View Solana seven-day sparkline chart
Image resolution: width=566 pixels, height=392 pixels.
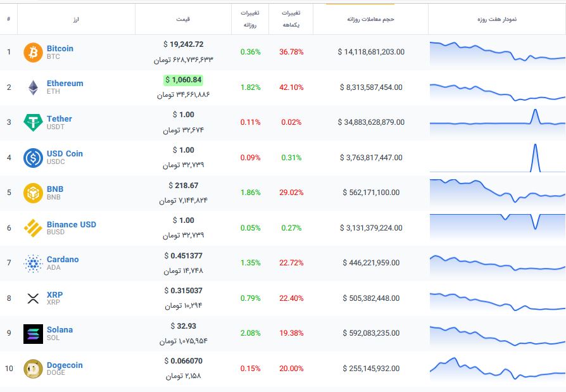[498, 336]
